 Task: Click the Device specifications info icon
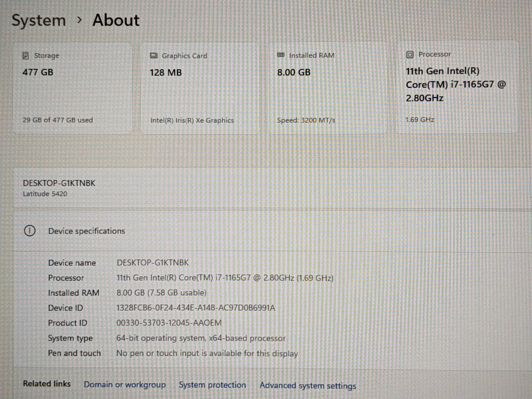coord(30,231)
